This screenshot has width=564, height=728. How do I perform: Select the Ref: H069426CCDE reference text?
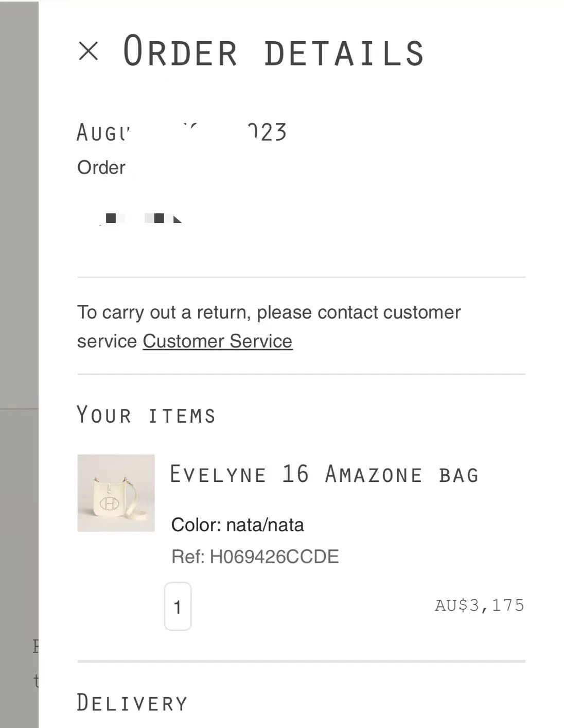(255, 557)
